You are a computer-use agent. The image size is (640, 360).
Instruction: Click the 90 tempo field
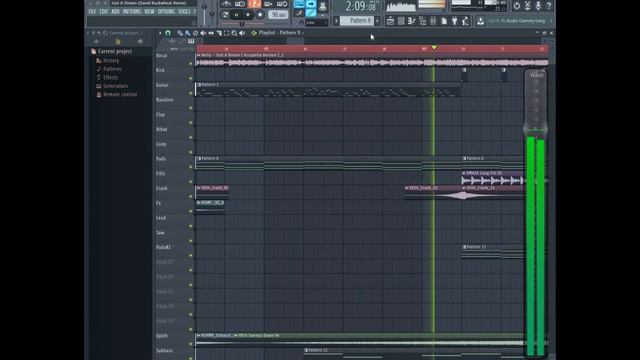click(x=278, y=15)
